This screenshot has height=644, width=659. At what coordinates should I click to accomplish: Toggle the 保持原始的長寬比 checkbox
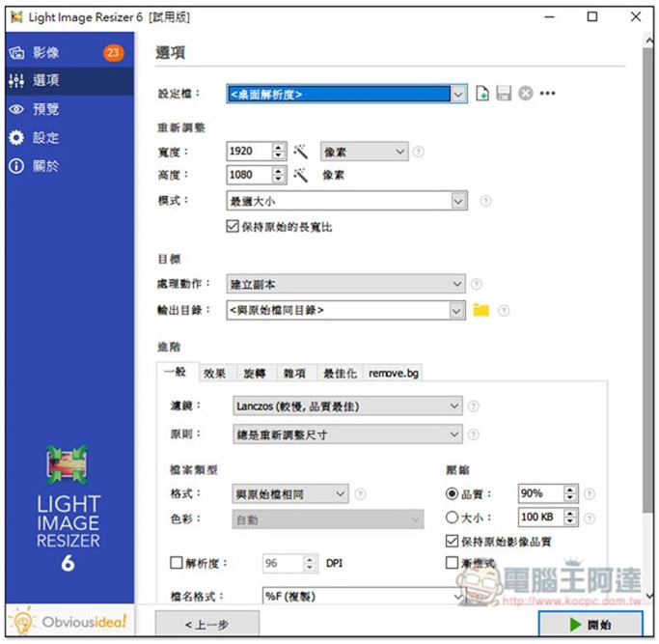click(232, 227)
